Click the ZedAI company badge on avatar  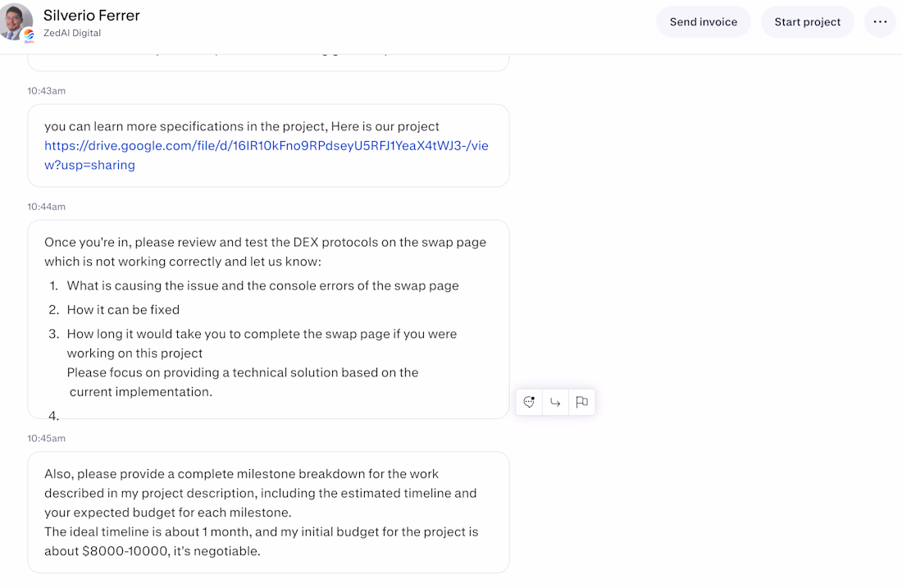[29, 35]
